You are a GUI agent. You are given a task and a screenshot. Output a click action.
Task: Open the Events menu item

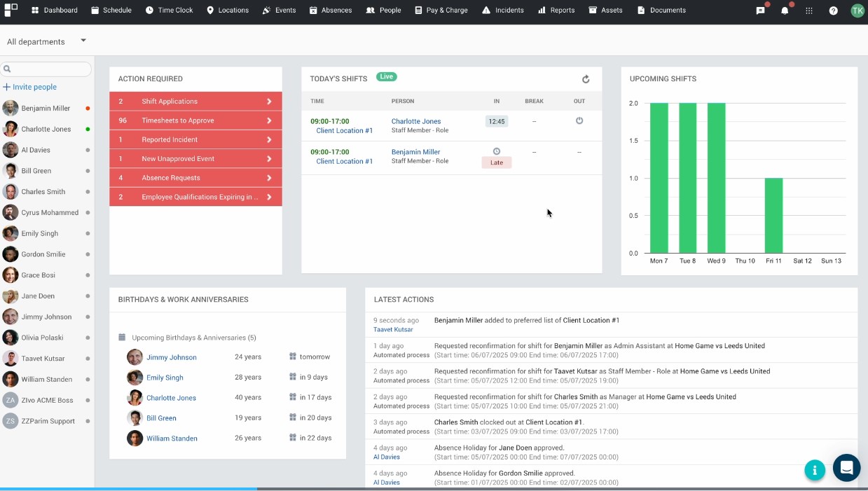[279, 11]
